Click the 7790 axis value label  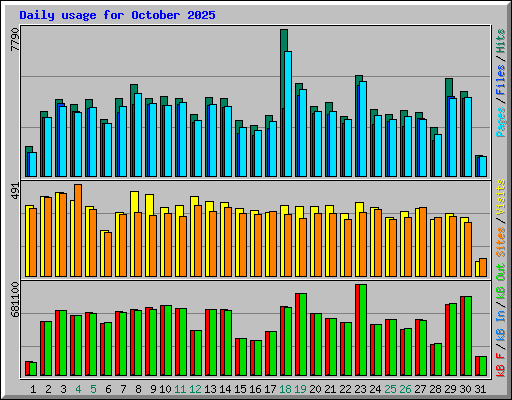pyautogui.click(x=15, y=39)
